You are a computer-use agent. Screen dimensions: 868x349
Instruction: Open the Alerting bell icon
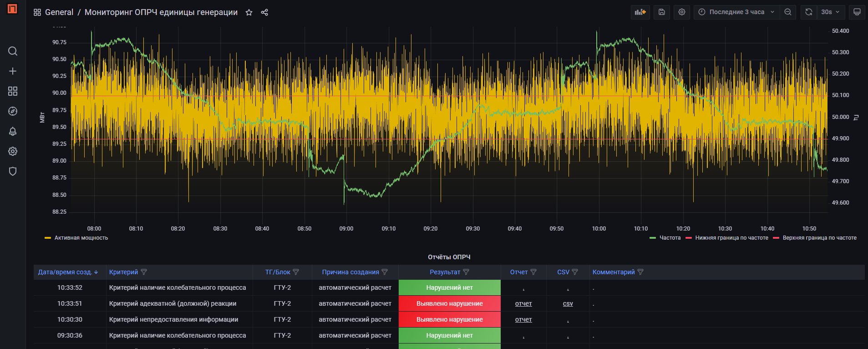click(13, 131)
